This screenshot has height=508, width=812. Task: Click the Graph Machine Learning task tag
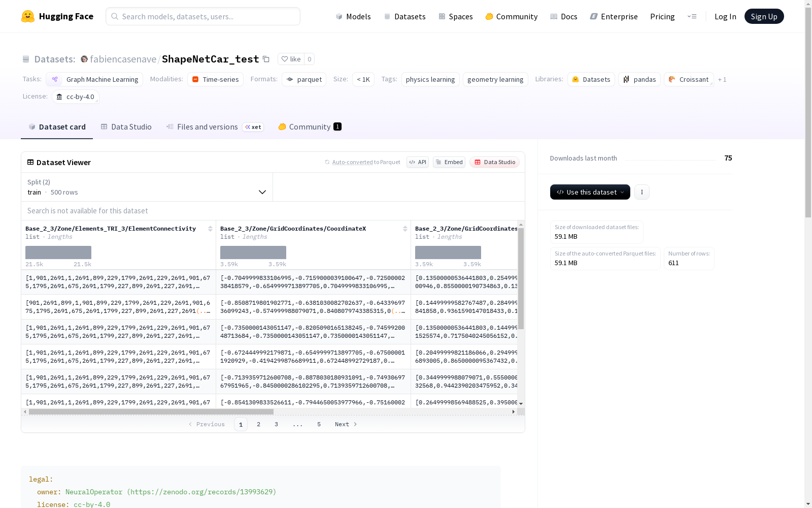click(x=94, y=79)
